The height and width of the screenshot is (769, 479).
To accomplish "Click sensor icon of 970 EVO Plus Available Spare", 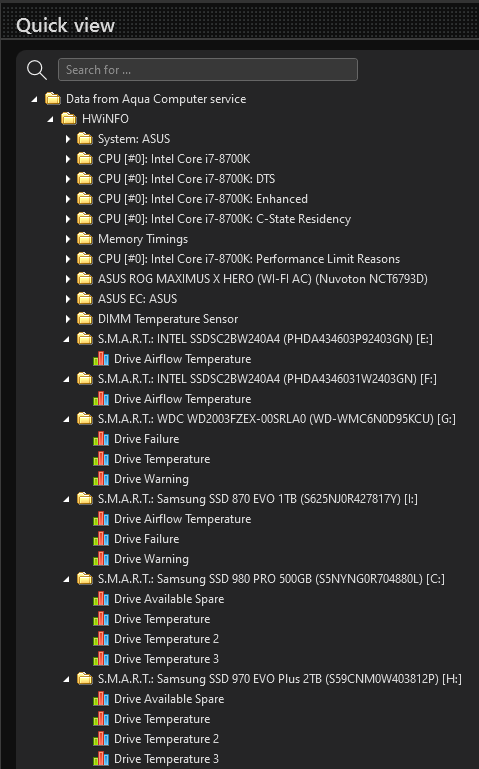I will coord(101,699).
